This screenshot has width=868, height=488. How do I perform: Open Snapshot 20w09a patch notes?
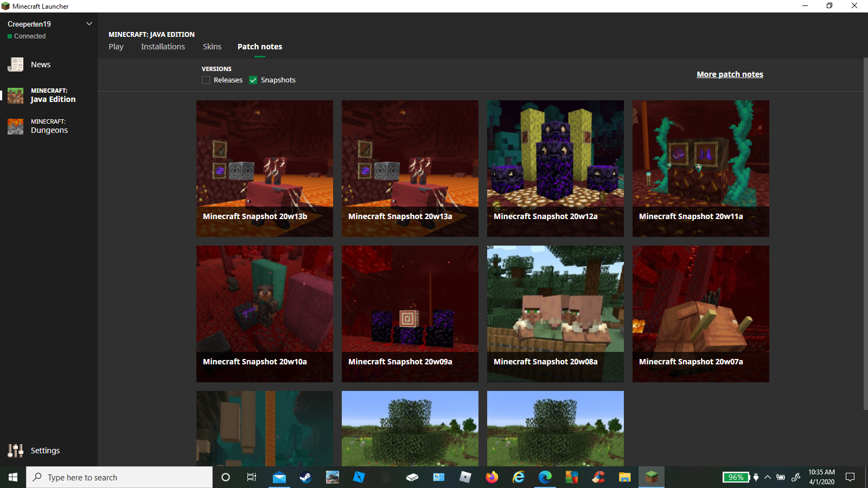point(410,314)
